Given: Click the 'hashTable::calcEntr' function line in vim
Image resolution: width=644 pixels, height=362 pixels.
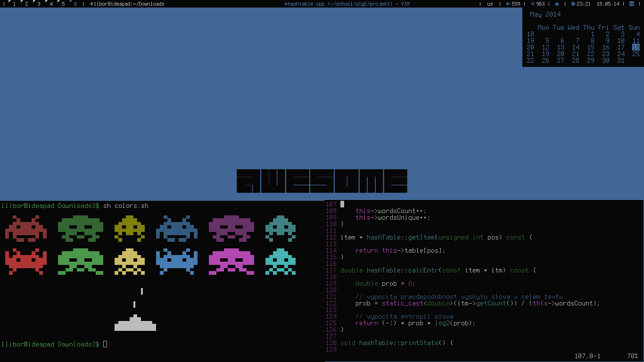Looking at the screenshot, I should point(438,270).
